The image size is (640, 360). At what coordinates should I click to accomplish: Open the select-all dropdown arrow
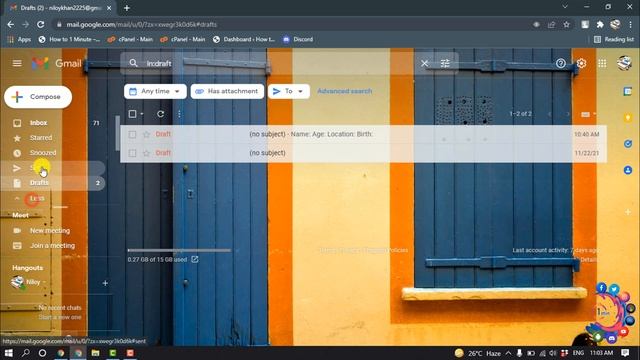[142, 114]
